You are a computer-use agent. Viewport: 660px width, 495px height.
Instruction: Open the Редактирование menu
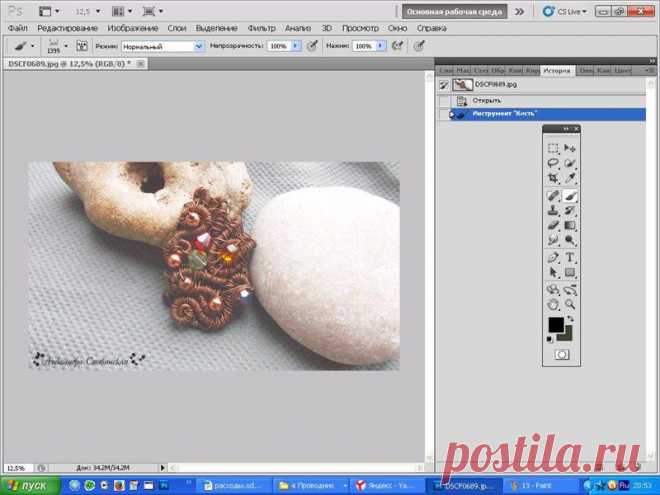tap(67, 28)
